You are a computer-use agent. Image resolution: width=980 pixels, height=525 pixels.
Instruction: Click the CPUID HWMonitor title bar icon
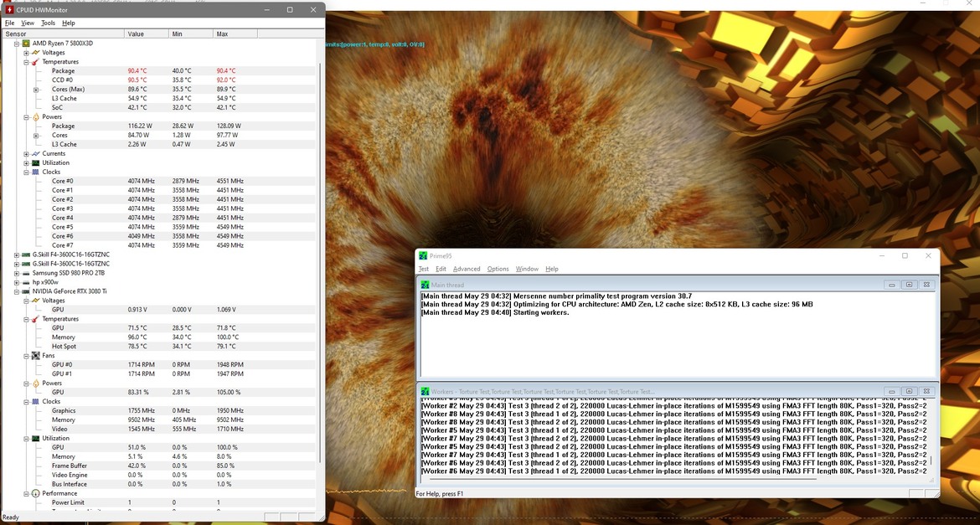point(8,9)
